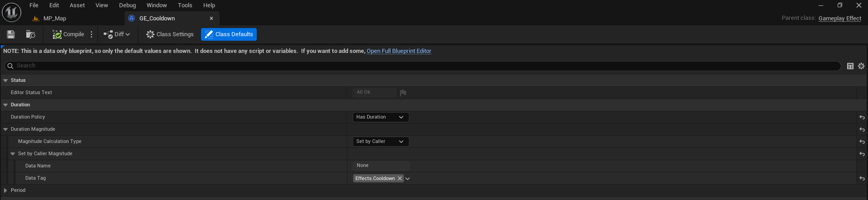This screenshot has width=868, height=200.
Task: Compile the GE_Cooldown blueprint
Action: tap(68, 34)
